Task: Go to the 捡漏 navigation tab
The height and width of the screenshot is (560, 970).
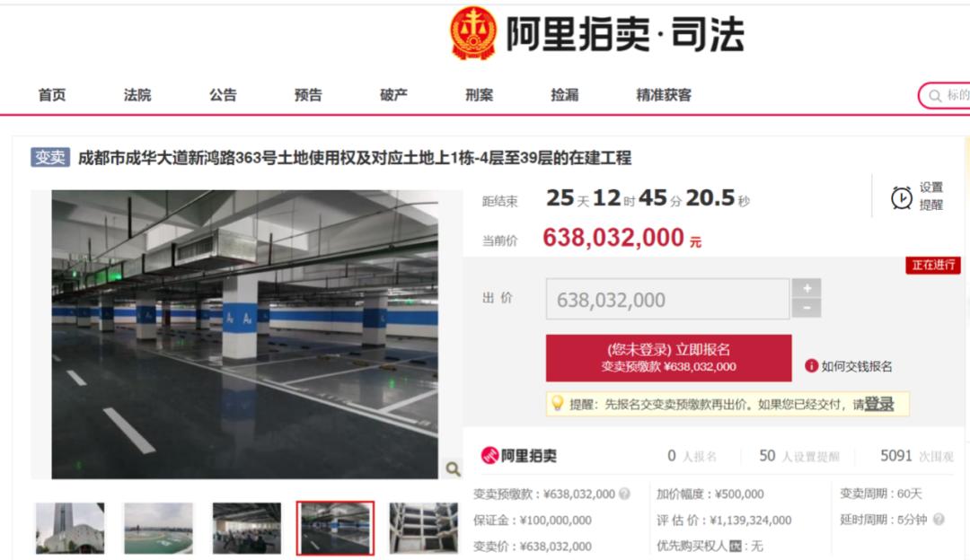Action: 564,95
